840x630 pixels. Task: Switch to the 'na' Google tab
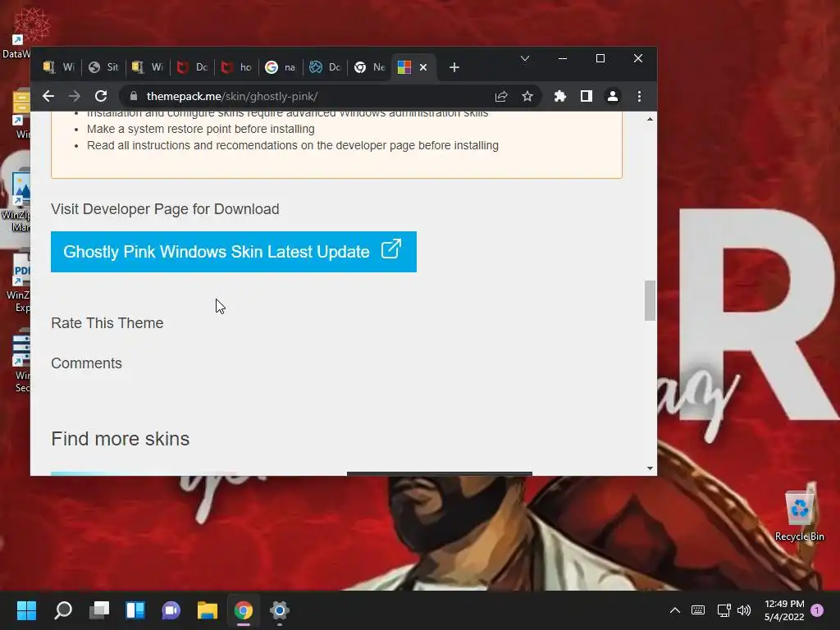click(x=281, y=67)
